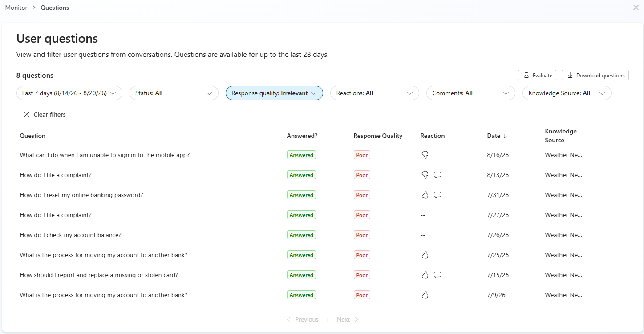Click the Poor badge on the 7/27/26 row

[x=362, y=215]
